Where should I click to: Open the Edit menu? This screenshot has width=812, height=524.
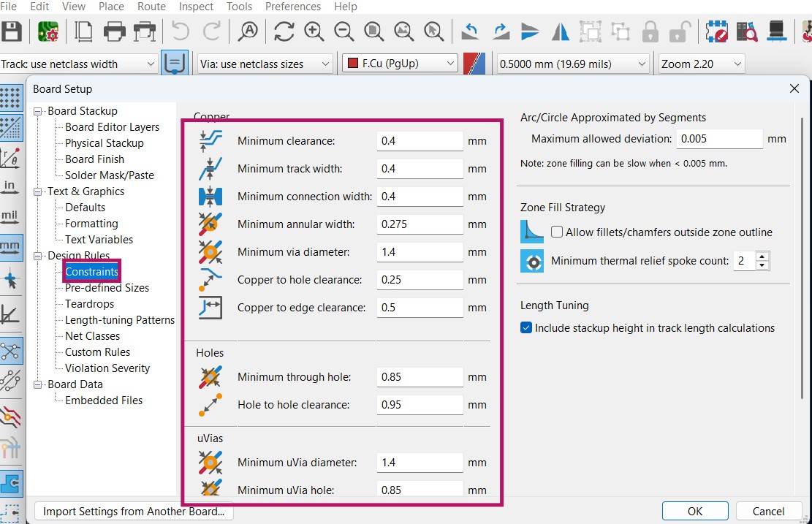tap(39, 7)
